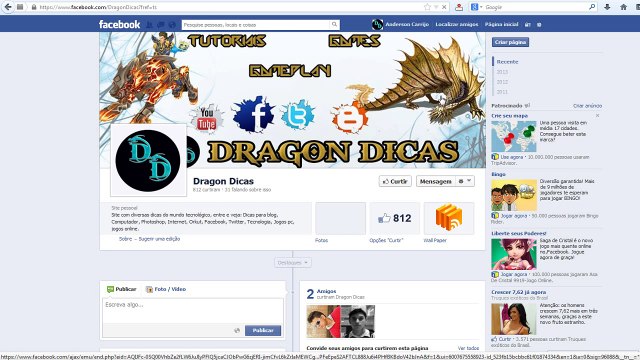Open the facebook logo home link

[x=119, y=24]
